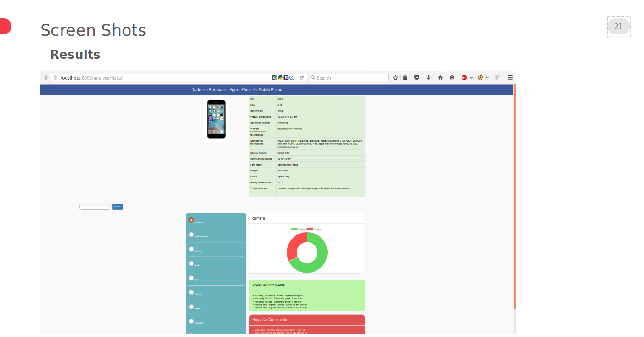Click the green Positive legend swatch
The width and height of the screenshot is (644, 337).
[294, 229]
